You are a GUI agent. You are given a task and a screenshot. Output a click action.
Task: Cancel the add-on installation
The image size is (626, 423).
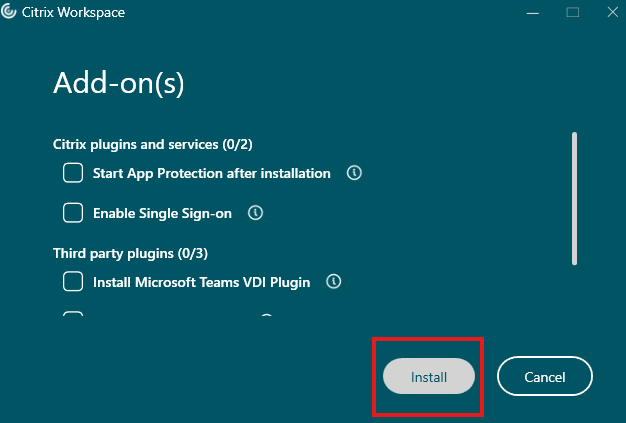pos(545,377)
